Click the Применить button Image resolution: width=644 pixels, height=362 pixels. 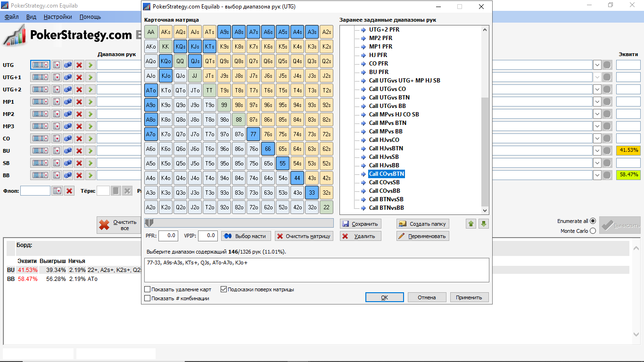(x=470, y=297)
